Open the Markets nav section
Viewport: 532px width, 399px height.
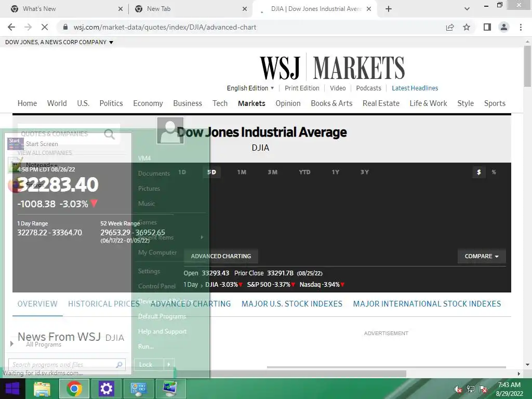click(x=251, y=103)
